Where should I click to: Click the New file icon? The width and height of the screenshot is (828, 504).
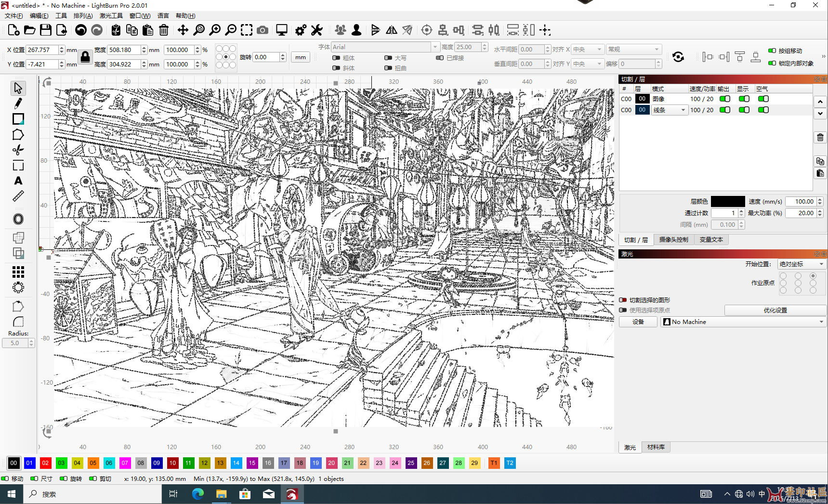pyautogui.click(x=13, y=30)
